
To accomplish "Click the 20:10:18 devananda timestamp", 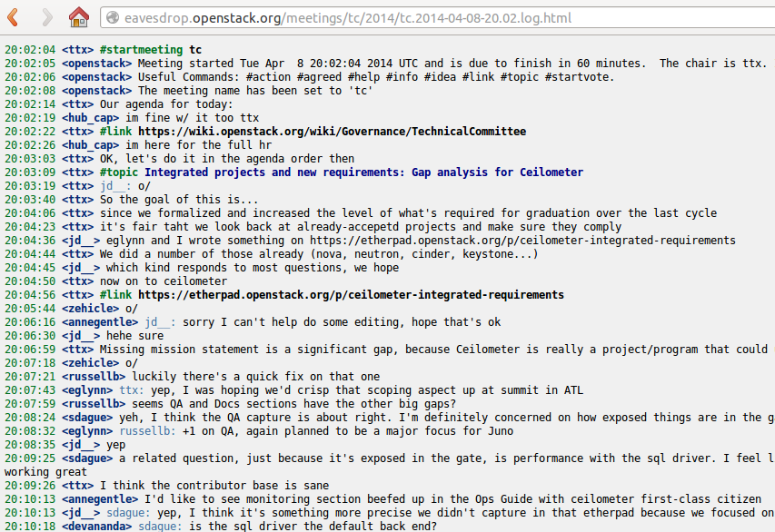I will point(30,527).
